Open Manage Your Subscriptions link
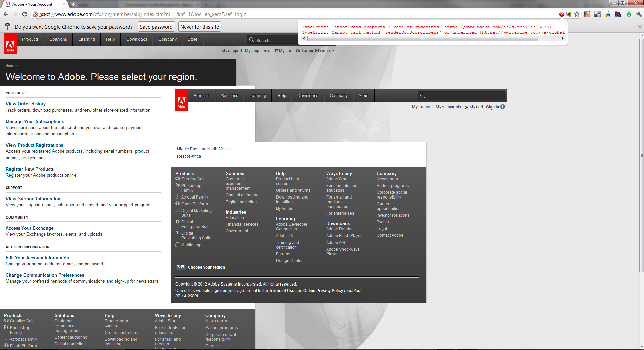Image resolution: width=644 pixels, height=350 pixels. [35, 122]
